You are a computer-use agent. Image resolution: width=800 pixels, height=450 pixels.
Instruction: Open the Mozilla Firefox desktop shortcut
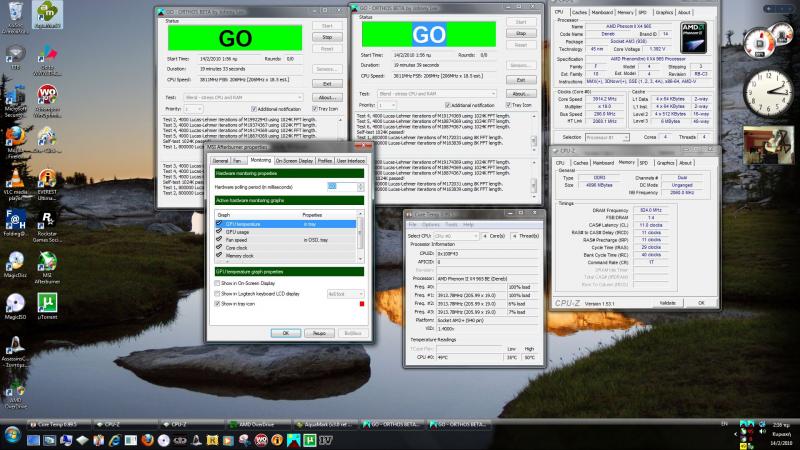click(x=15, y=141)
